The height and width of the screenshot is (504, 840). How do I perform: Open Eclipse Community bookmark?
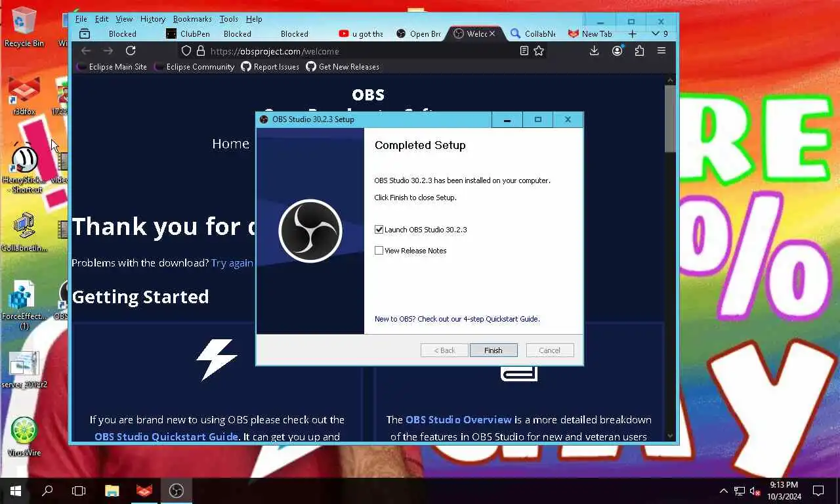pyautogui.click(x=194, y=67)
